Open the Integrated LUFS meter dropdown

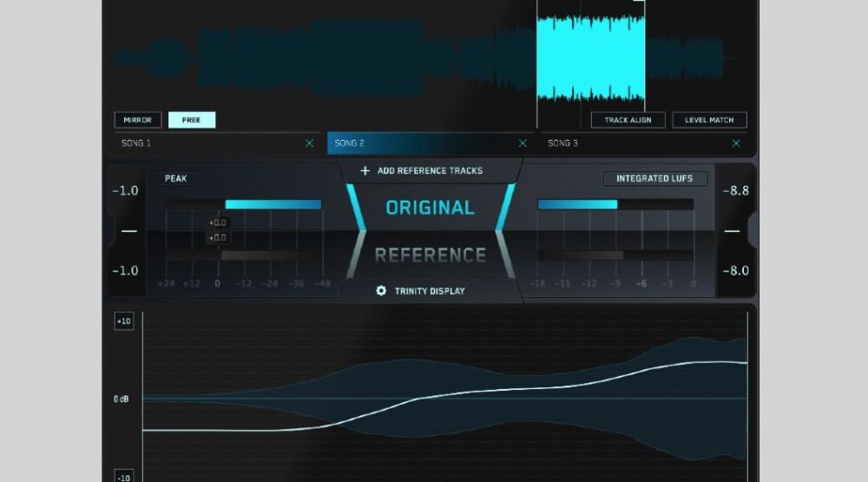(654, 178)
